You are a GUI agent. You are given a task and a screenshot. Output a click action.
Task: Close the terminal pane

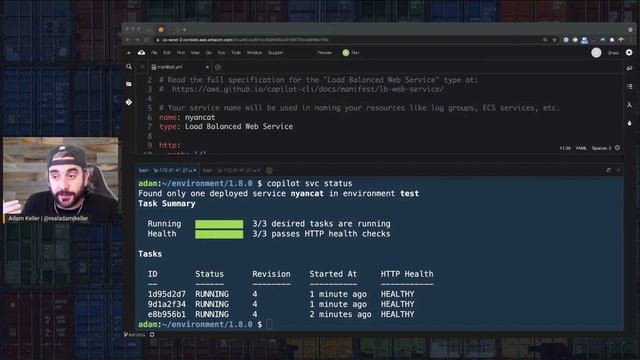pos(619,170)
